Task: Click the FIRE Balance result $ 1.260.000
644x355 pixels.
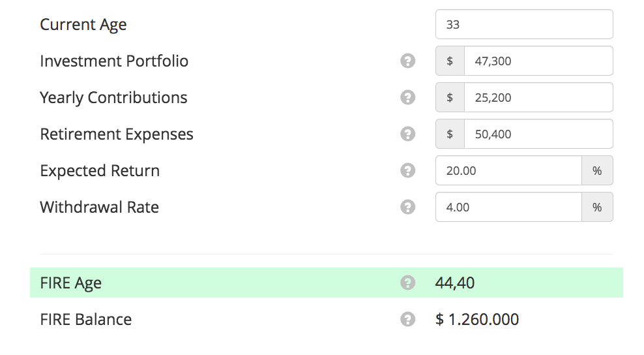Action: (x=477, y=320)
